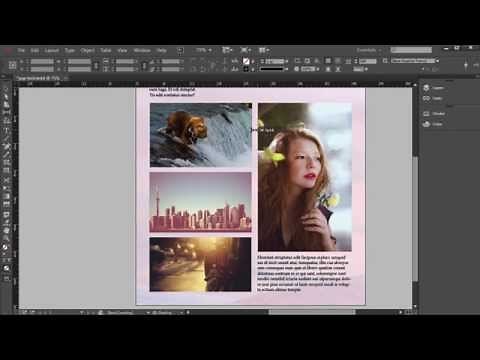
Task: Select the bear at waterfall image
Action: pyautogui.click(x=201, y=135)
